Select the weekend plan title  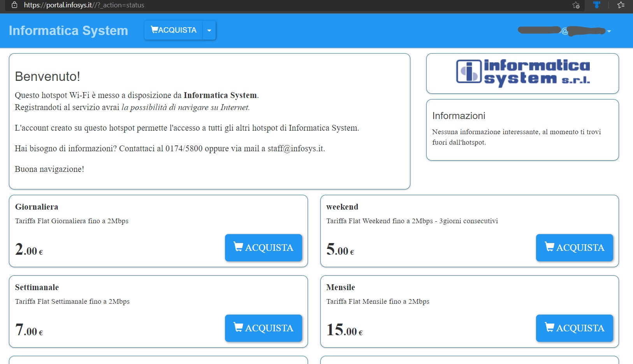coord(342,207)
